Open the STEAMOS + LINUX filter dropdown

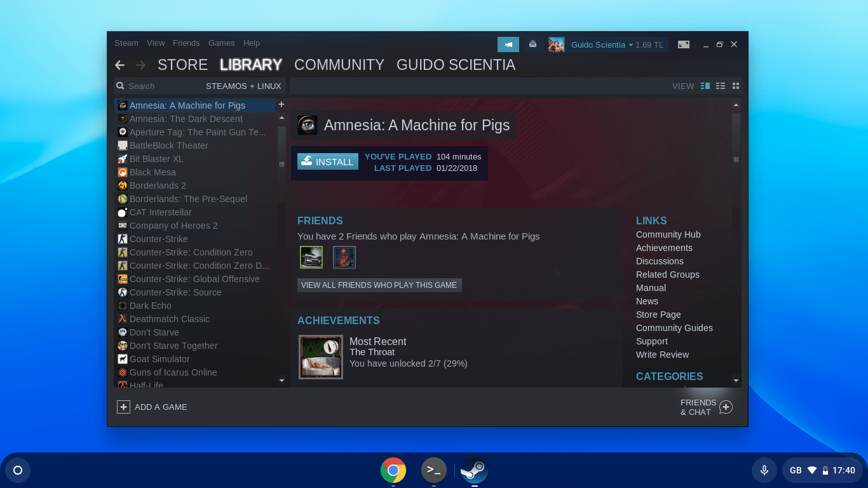coord(243,86)
